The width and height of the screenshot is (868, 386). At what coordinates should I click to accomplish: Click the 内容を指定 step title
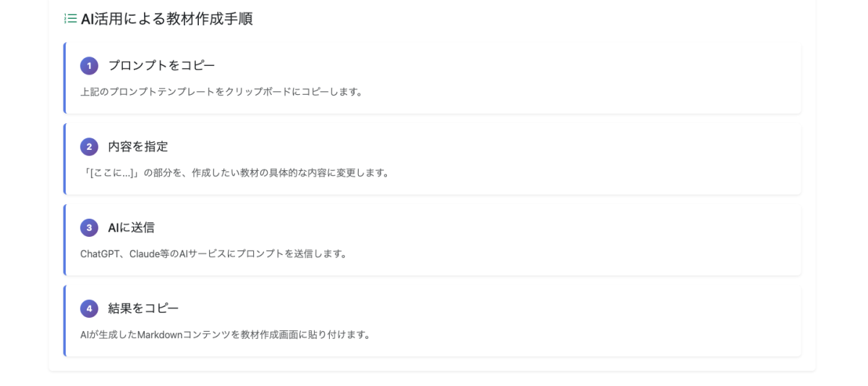138,147
